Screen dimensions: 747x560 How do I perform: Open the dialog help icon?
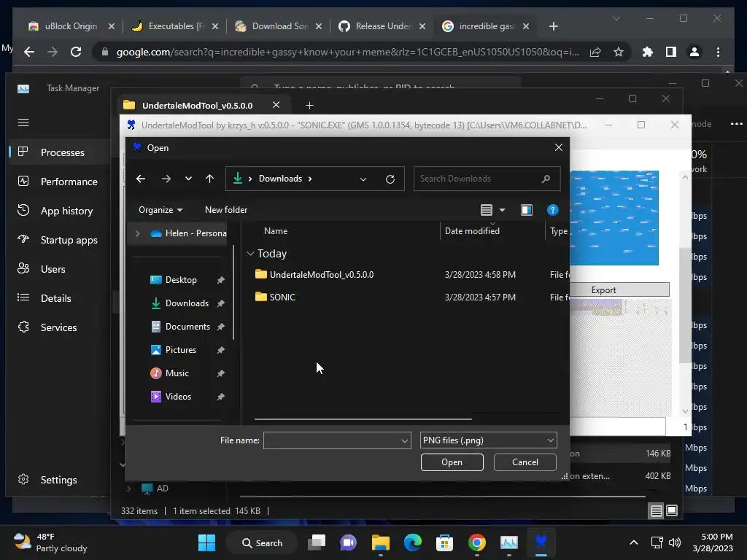552,210
